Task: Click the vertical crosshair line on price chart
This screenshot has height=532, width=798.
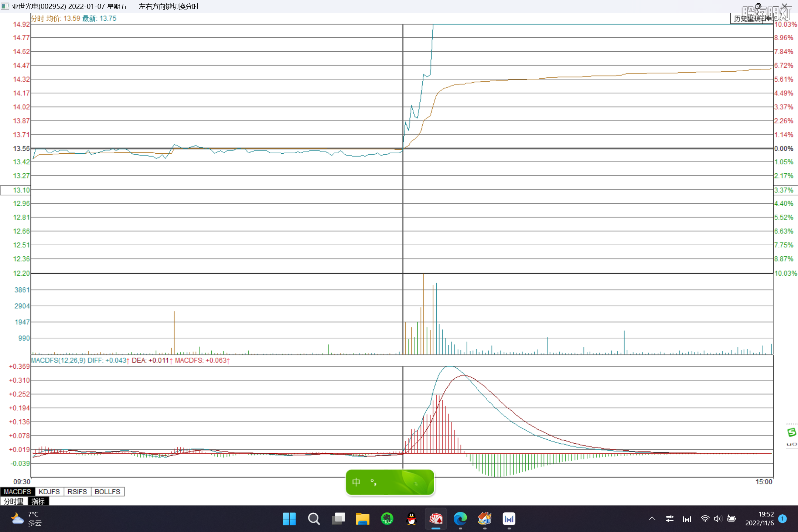Action: (x=403, y=148)
